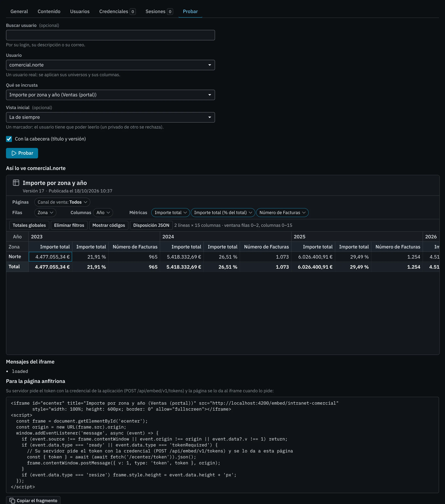The width and height of the screenshot is (445, 504).
Task: Open the Usuario dropdown showing comercial.norte
Action: coord(110,65)
